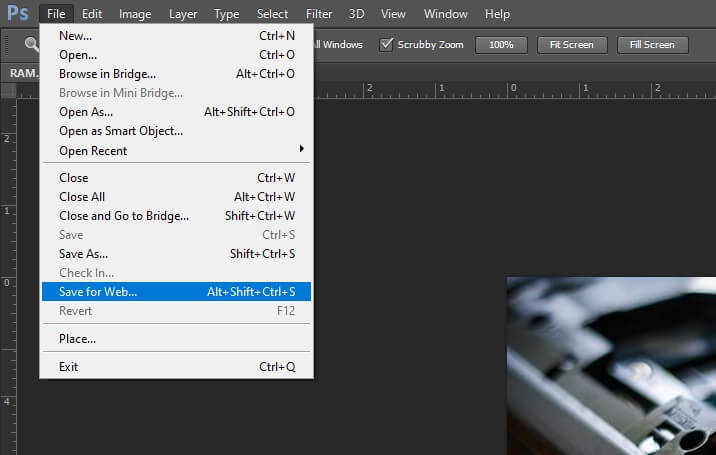Viewport: 716px width, 455px height.
Task: Select the Zoom tool magnifier icon
Action: click(32, 44)
